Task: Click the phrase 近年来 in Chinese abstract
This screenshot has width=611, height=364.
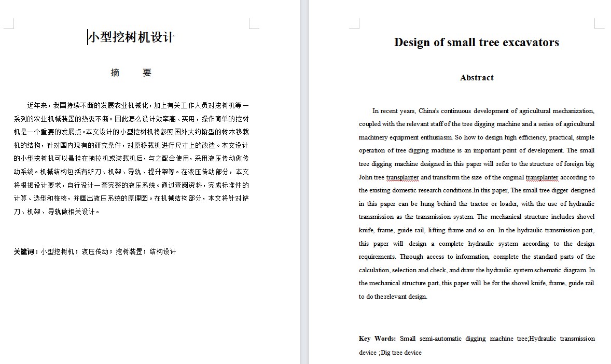Action: coord(37,106)
